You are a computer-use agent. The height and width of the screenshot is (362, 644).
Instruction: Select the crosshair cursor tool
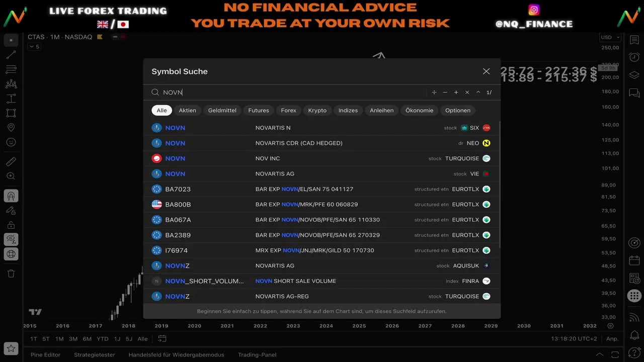pyautogui.click(x=11, y=40)
